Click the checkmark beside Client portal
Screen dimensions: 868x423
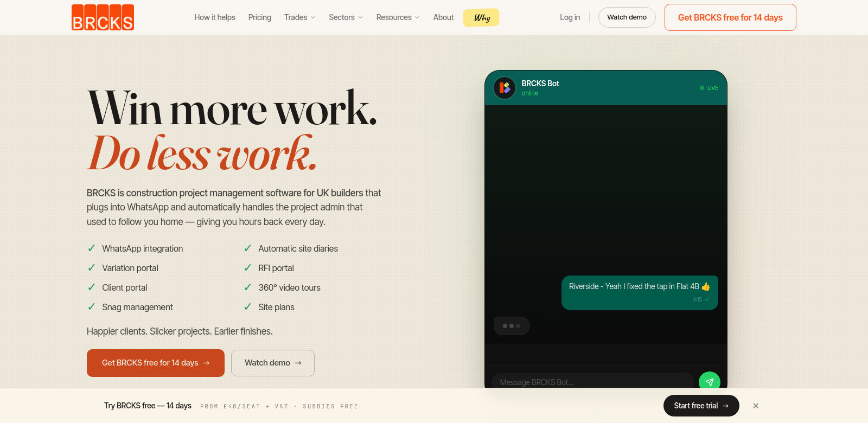(x=92, y=287)
